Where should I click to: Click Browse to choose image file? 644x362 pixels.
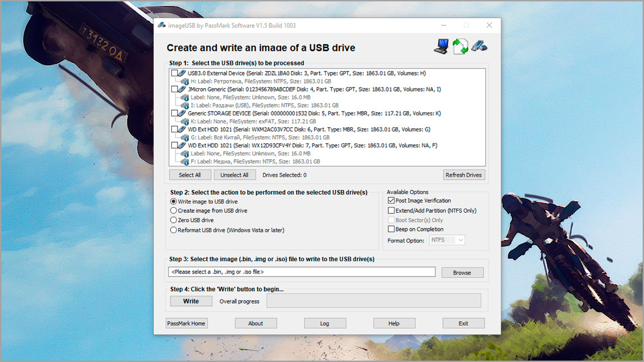pos(462,272)
